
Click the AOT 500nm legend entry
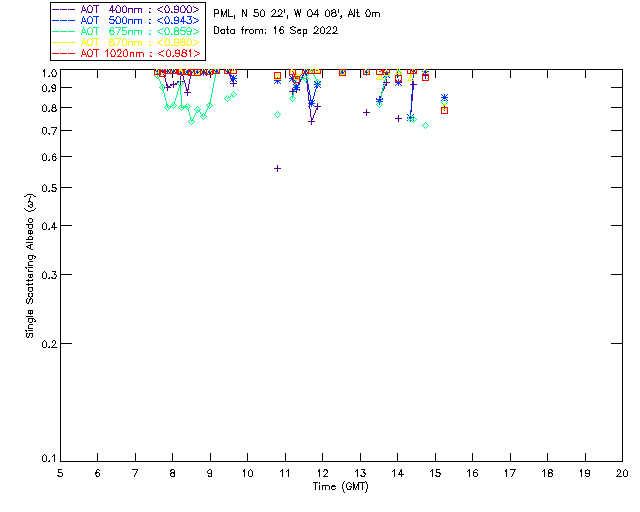(x=126, y=20)
